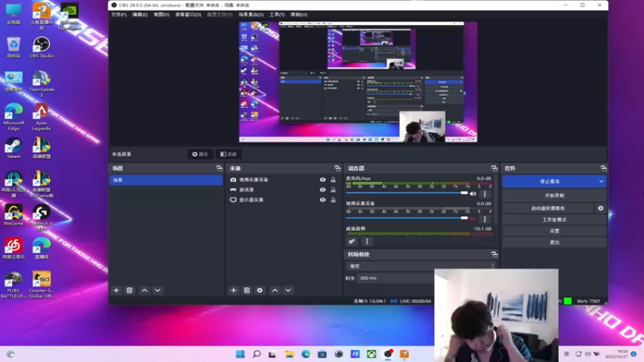Open File Explorer from the taskbar

[x=290, y=354]
